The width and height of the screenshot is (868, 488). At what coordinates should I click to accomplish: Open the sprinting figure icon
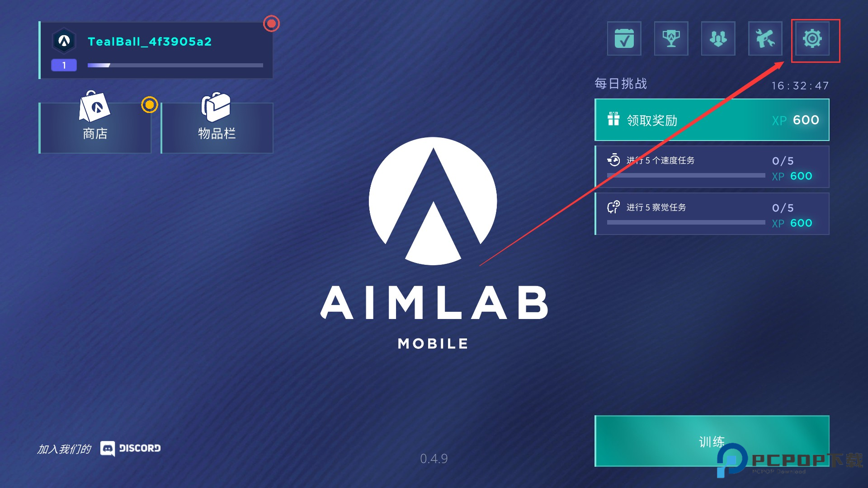[x=765, y=38]
